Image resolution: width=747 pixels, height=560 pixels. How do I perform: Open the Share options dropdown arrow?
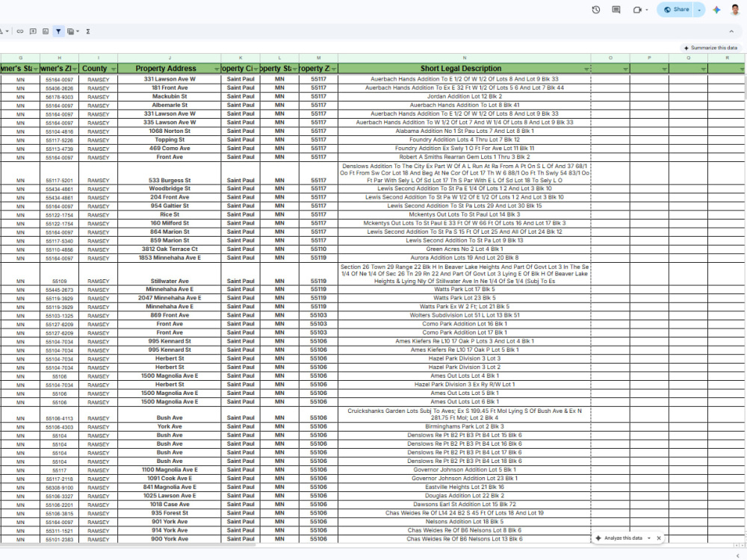tap(699, 10)
